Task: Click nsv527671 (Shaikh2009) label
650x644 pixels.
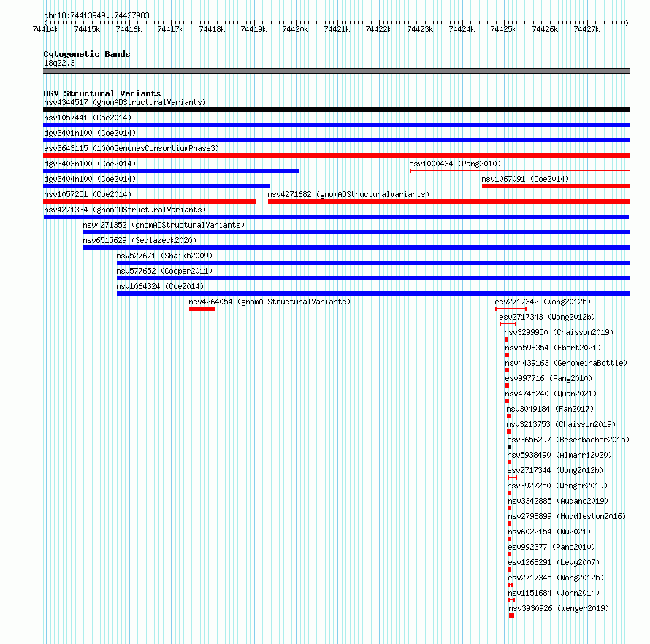Action: pos(164,256)
